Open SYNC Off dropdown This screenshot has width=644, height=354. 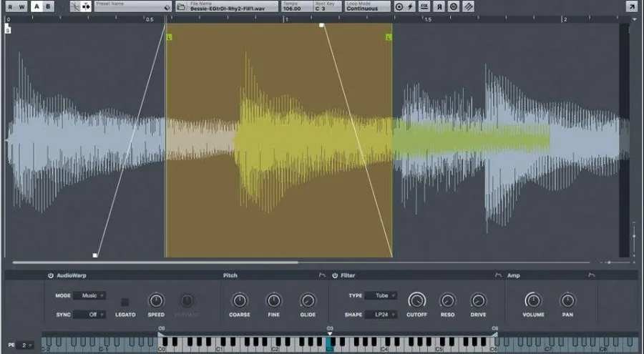[89, 315]
